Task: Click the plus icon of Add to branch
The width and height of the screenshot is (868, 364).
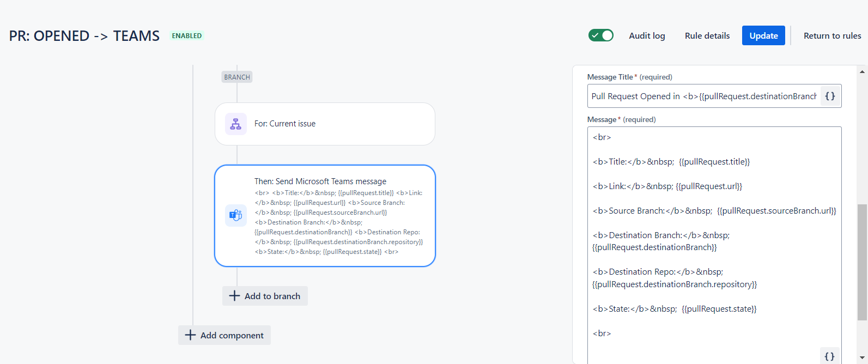Action: [x=235, y=296]
